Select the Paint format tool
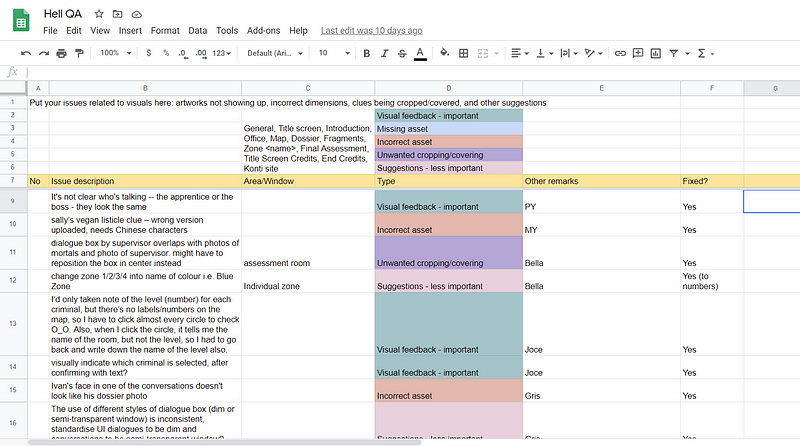The height and width of the screenshot is (446, 800). [x=79, y=53]
